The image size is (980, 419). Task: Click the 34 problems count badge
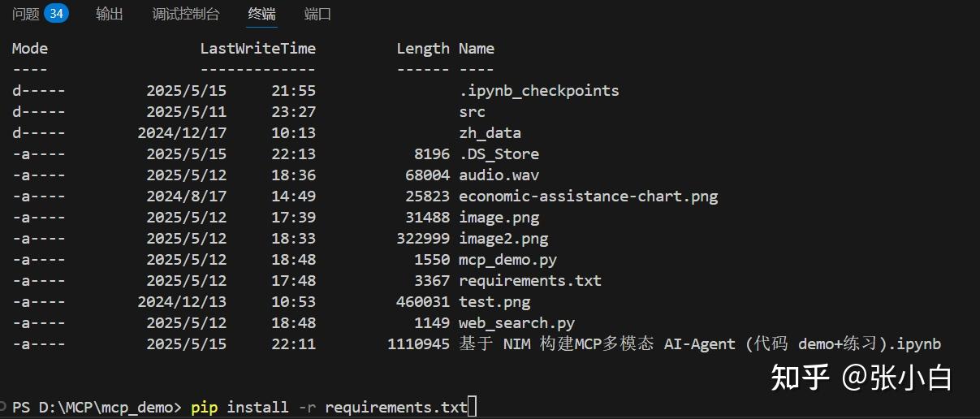(x=56, y=14)
